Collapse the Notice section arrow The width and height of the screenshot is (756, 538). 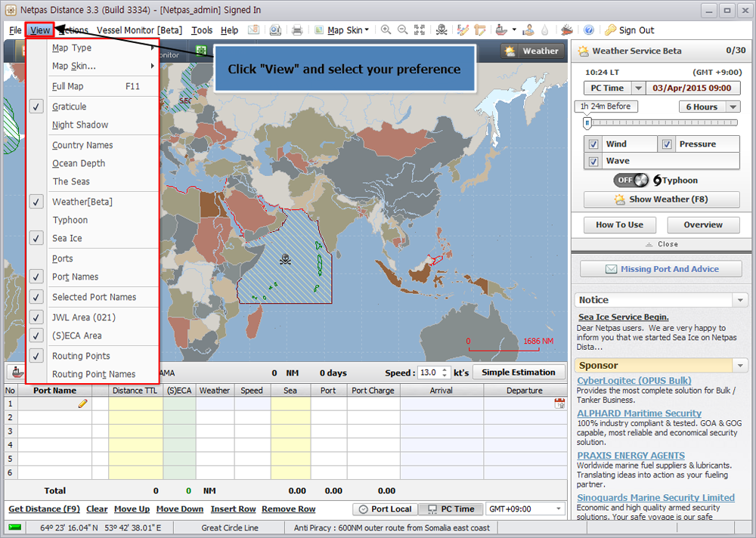point(740,300)
